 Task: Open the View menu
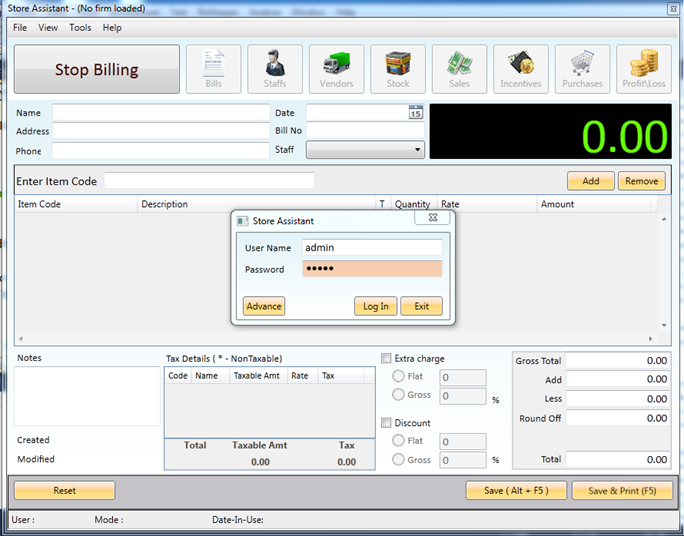point(48,27)
